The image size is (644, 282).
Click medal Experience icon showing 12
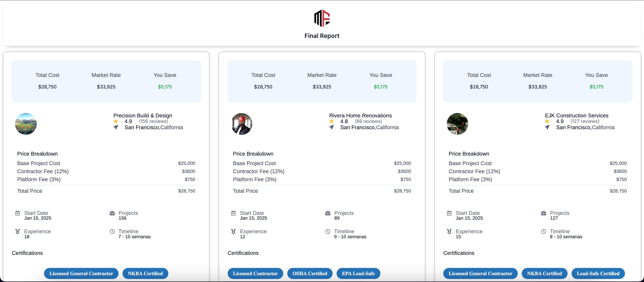[x=233, y=231]
